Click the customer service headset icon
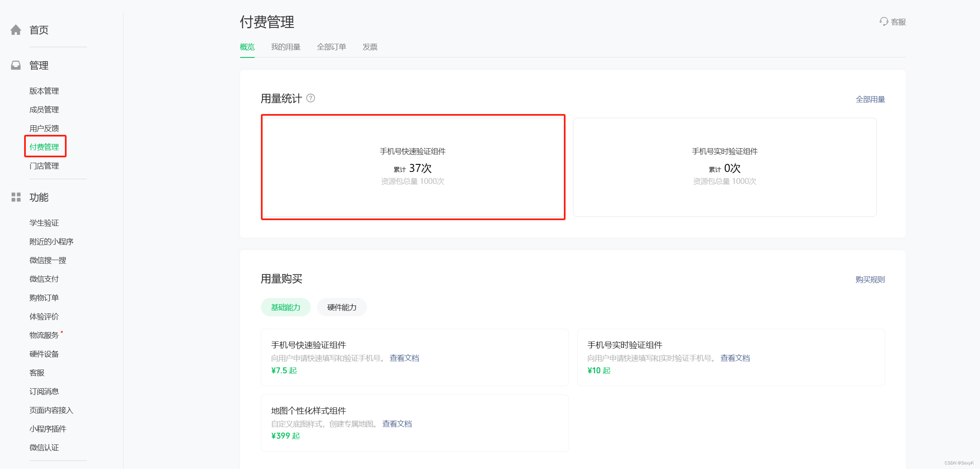Image resolution: width=980 pixels, height=469 pixels. [x=884, y=21]
